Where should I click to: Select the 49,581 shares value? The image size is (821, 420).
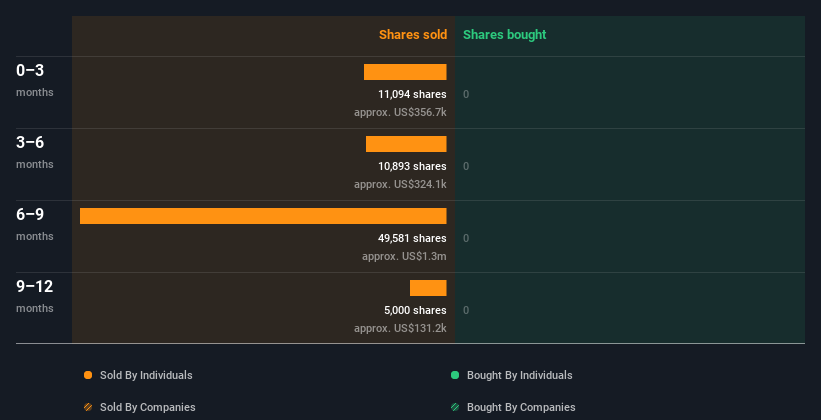pyautogui.click(x=412, y=238)
